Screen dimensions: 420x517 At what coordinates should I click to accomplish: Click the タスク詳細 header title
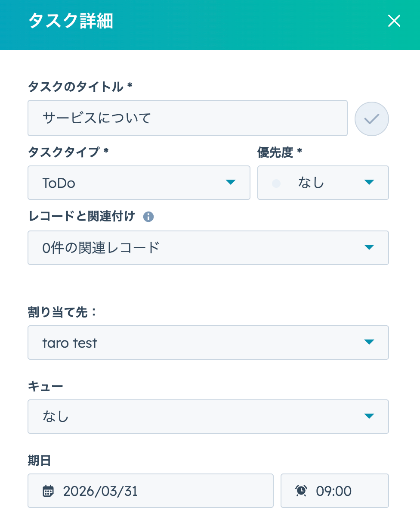click(71, 21)
